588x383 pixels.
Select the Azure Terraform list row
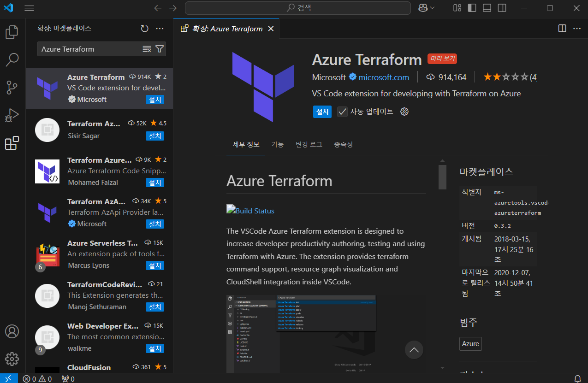(x=99, y=88)
